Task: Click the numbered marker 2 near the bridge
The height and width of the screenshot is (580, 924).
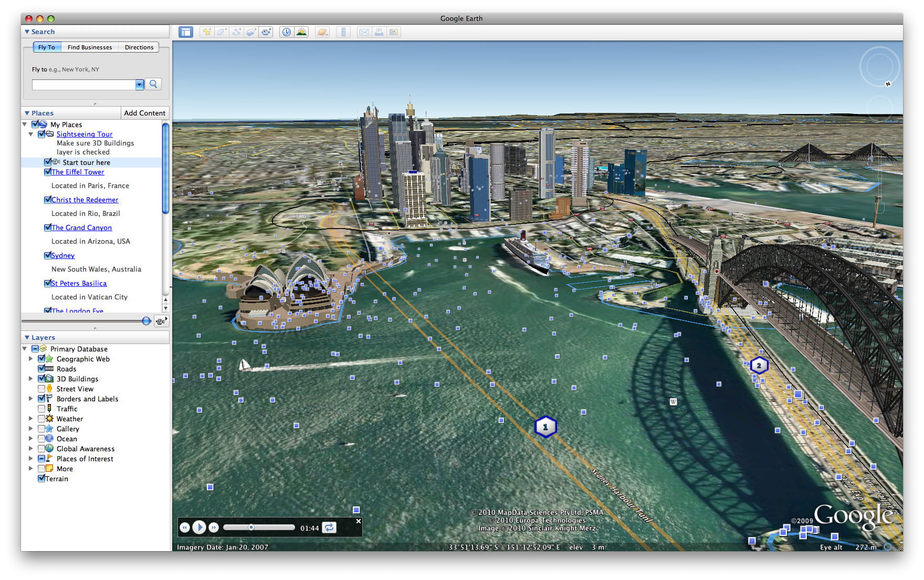Action: coord(759,365)
